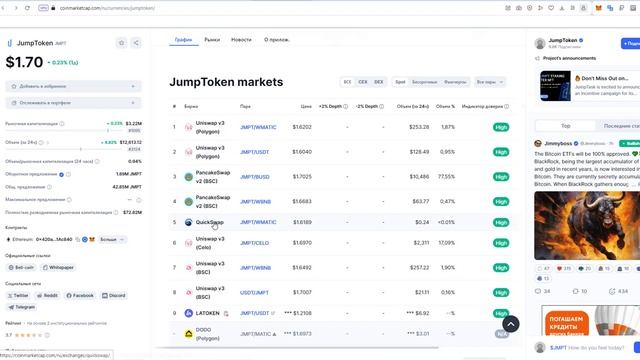Share JumpToken via the share icon

click(136, 43)
